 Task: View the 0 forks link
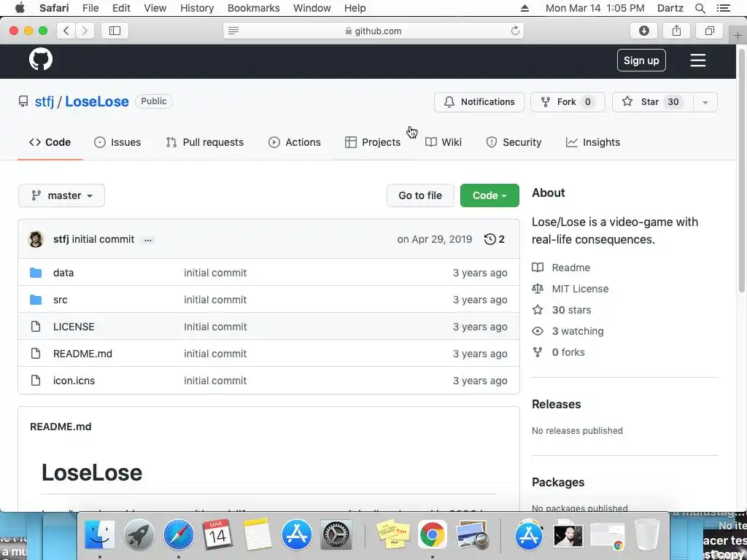pyautogui.click(x=568, y=352)
